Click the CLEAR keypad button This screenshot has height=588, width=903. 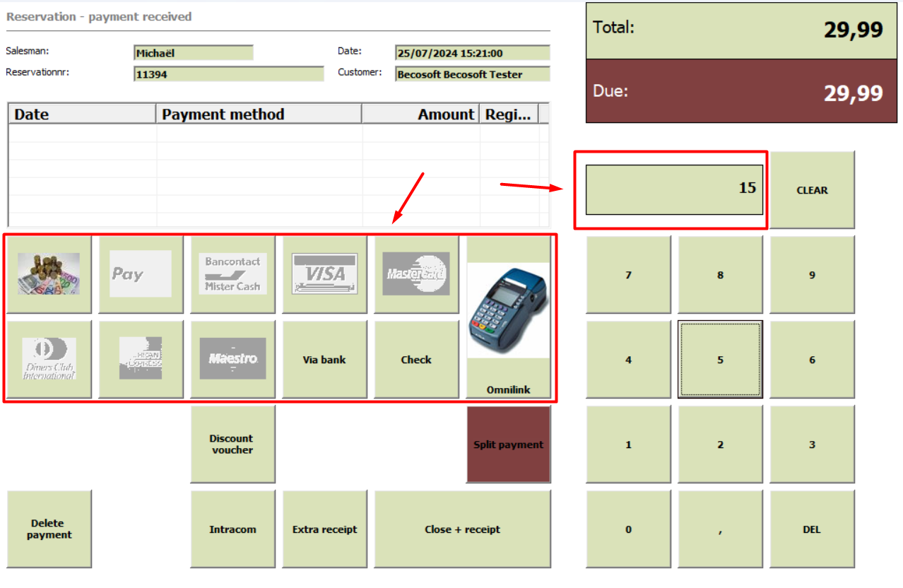click(813, 189)
